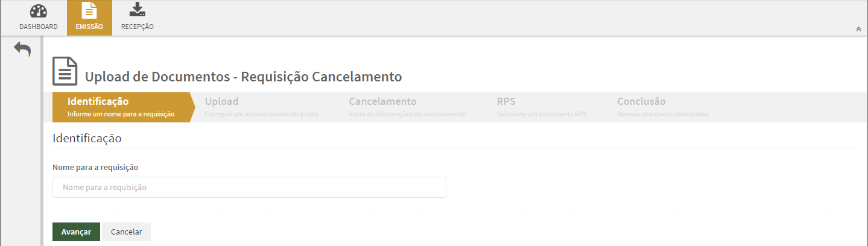This screenshot has height=246, width=868.
Task: Click the bold Nome para a requisição label
Action: (x=96, y=167)
